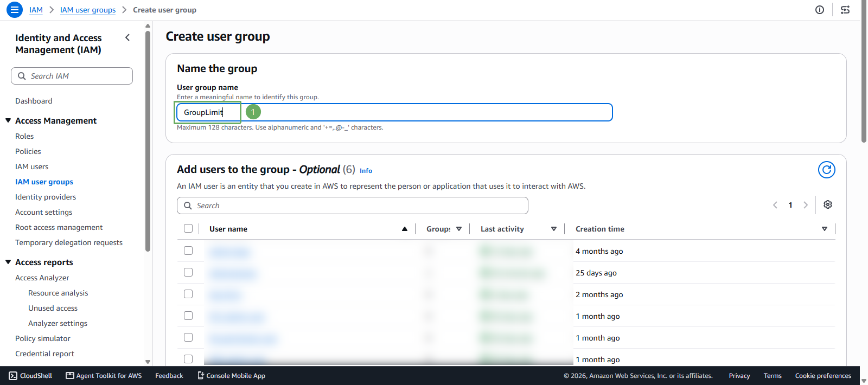Open Console Mobile App link
This screenshot has width=868, height=385.
[231, 376]
